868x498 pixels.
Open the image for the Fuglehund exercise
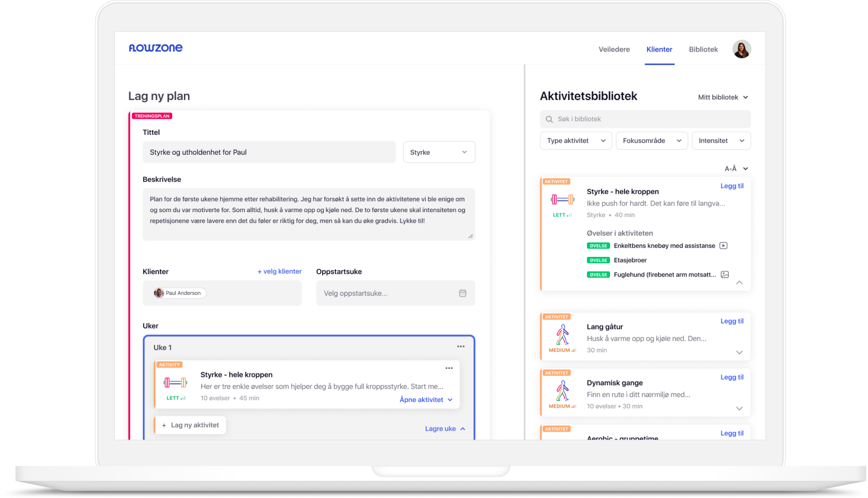click(724, 274)
